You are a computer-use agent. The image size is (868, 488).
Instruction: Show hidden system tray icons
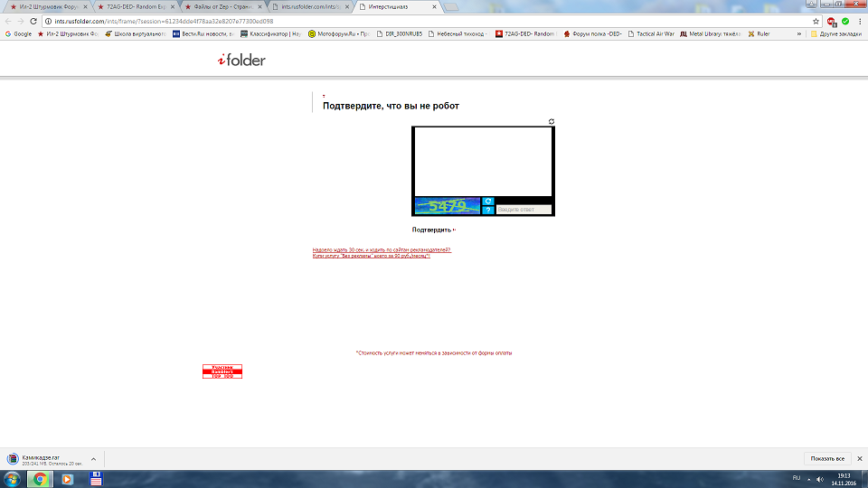click(x=808, y=479)
